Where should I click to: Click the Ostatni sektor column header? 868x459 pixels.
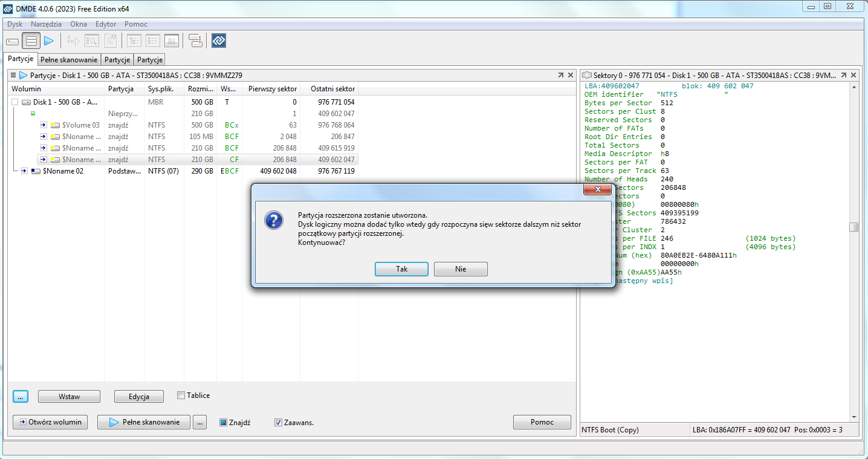click(329, 89)
